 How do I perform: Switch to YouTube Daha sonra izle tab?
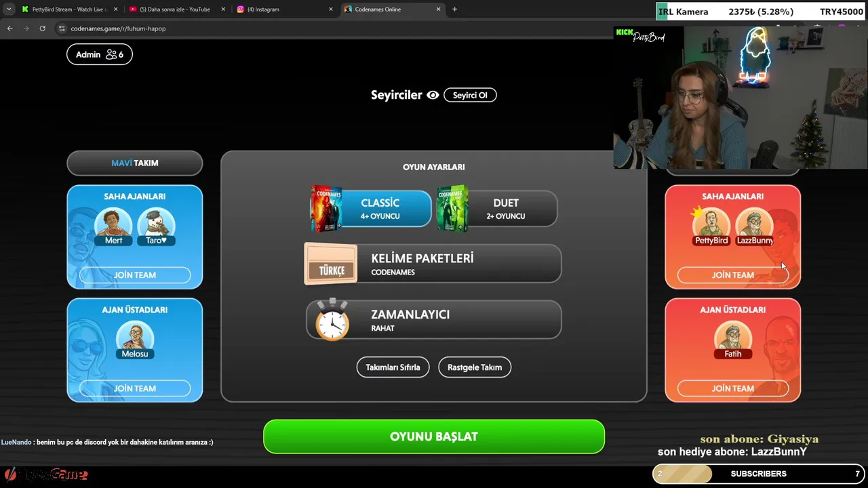pos(176,9)
